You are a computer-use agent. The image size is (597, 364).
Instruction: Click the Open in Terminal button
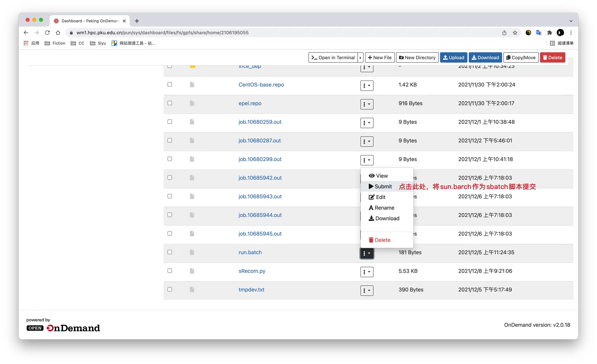point(333,58)
